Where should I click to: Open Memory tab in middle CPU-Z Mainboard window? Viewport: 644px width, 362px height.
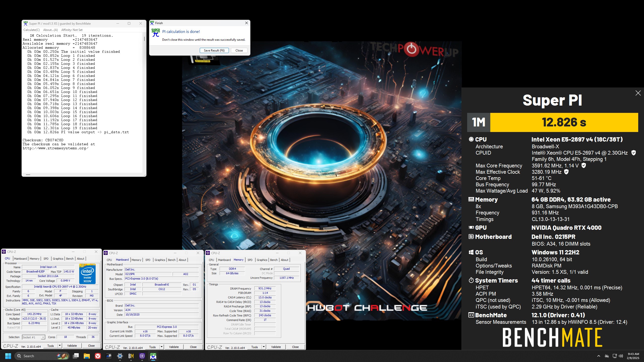[136, 260]
